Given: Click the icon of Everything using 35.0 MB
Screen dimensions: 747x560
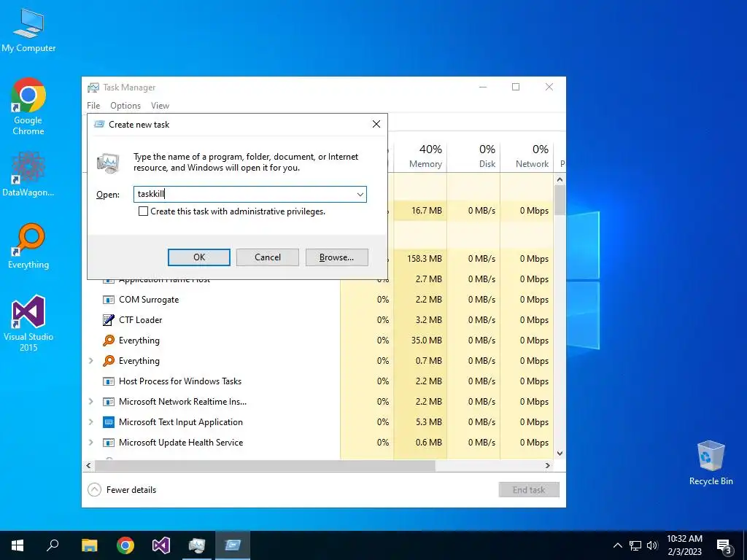Looking at the screenshot, I should click(109, 341).
